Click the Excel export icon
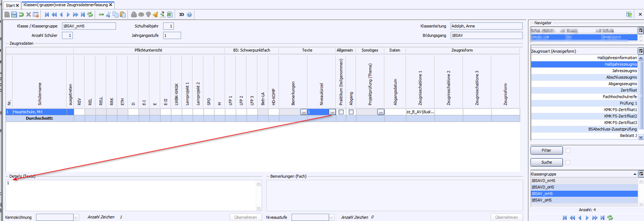644x221 pixels. [x=169, y=14]
